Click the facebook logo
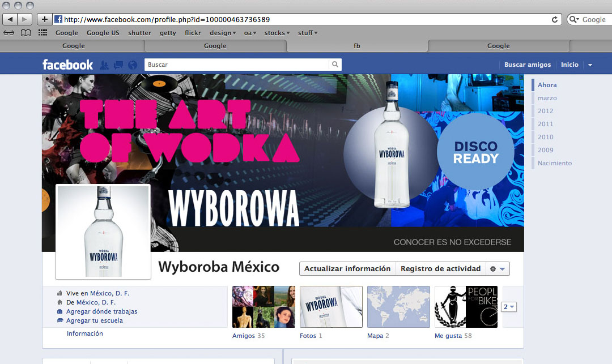 coord(67,65)
